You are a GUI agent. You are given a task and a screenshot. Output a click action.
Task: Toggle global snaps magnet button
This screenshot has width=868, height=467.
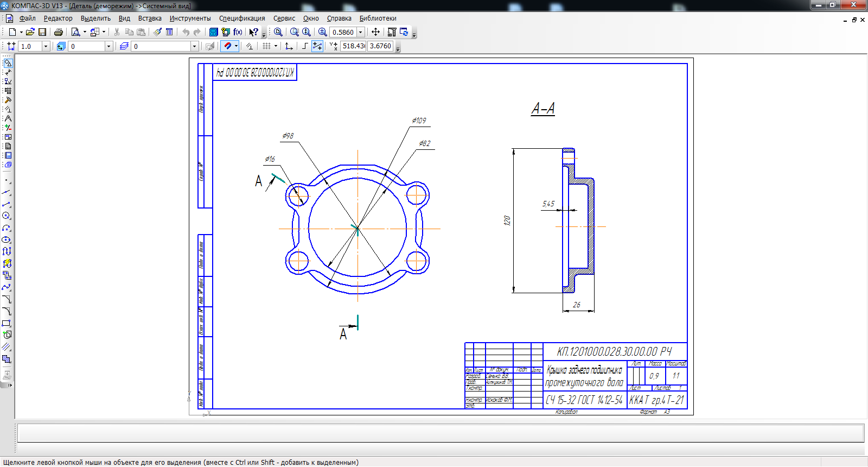click(x=228, y=46)
